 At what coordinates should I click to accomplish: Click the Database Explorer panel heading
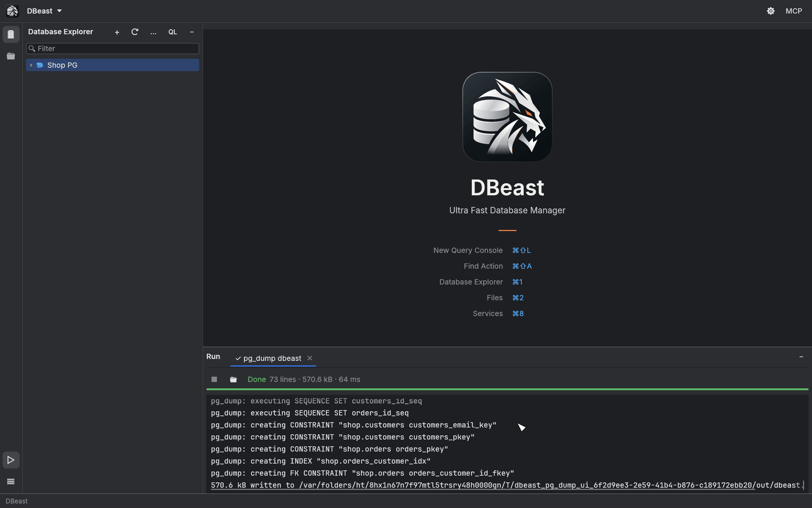pyautogui.click(x=61, y=32)
